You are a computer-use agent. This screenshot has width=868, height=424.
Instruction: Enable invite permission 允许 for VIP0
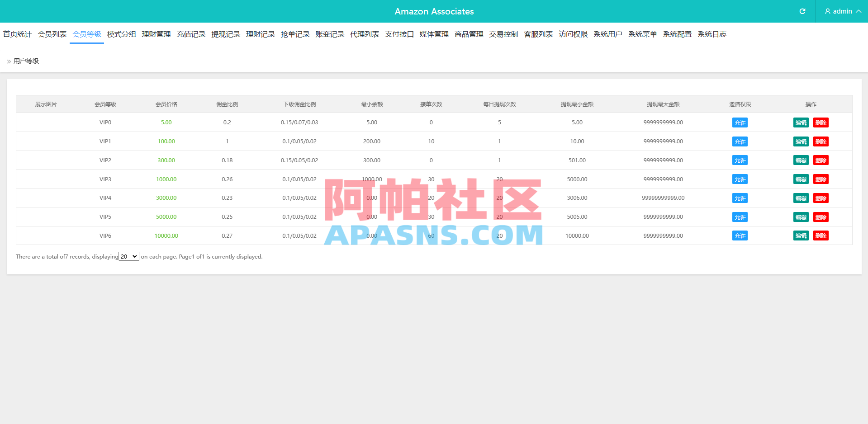tap(740, 122)
